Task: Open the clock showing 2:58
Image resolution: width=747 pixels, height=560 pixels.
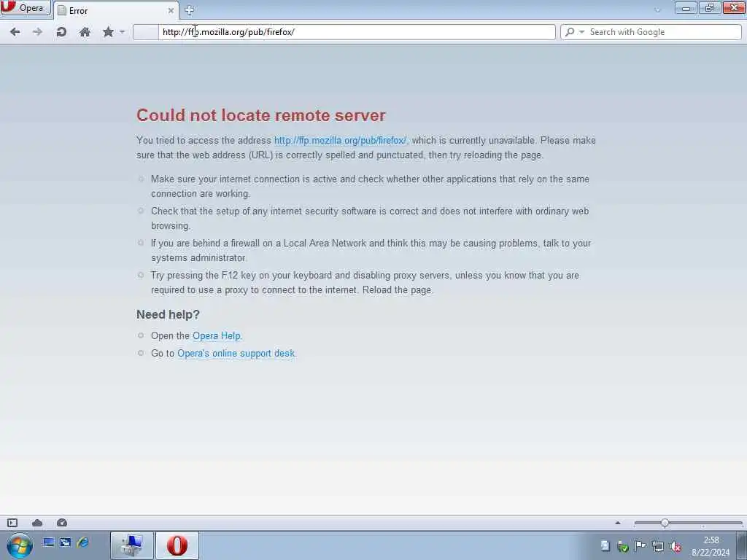Action: 711,546
